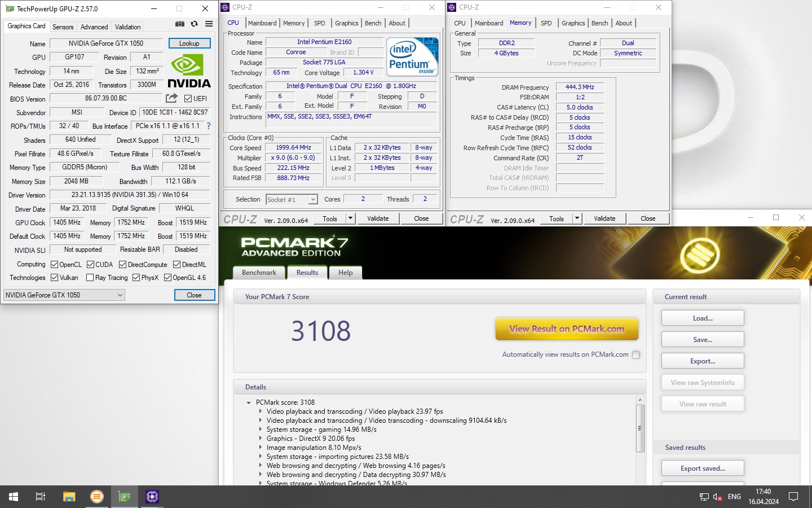Viewport: 812px width, 508px height.
Task: Click Validate in the CPU-Z Memory window
Action: pyautogui.click(x=604, y=218)
